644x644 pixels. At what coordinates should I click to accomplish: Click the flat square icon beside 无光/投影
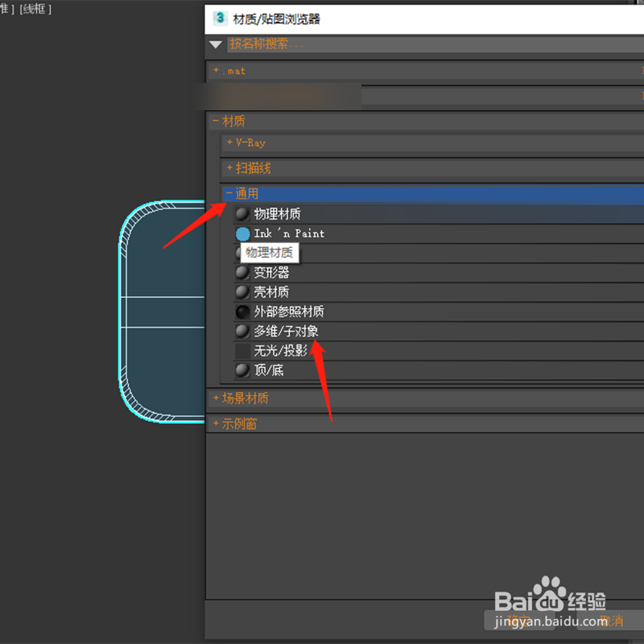242,351
